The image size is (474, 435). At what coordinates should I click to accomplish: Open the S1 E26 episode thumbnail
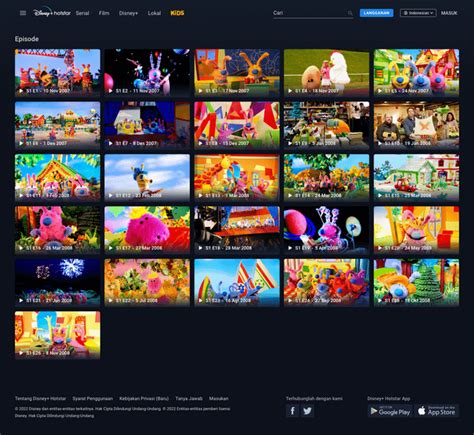click(x=57, y=335)
